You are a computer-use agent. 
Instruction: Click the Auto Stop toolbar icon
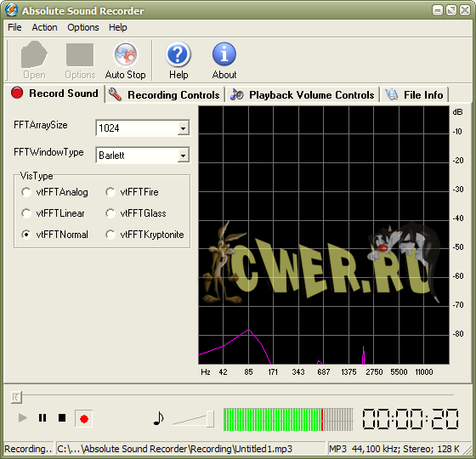click(x=126, y=54)
